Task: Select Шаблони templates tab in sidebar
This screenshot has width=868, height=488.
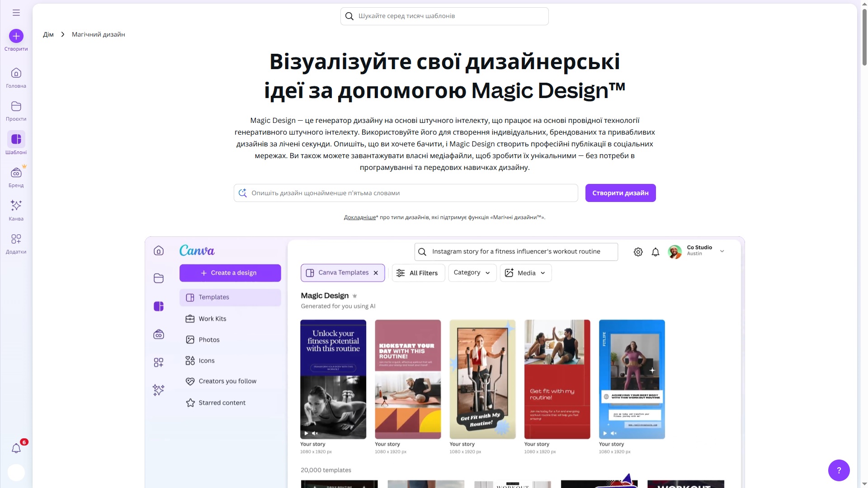Action: (16, 140)
